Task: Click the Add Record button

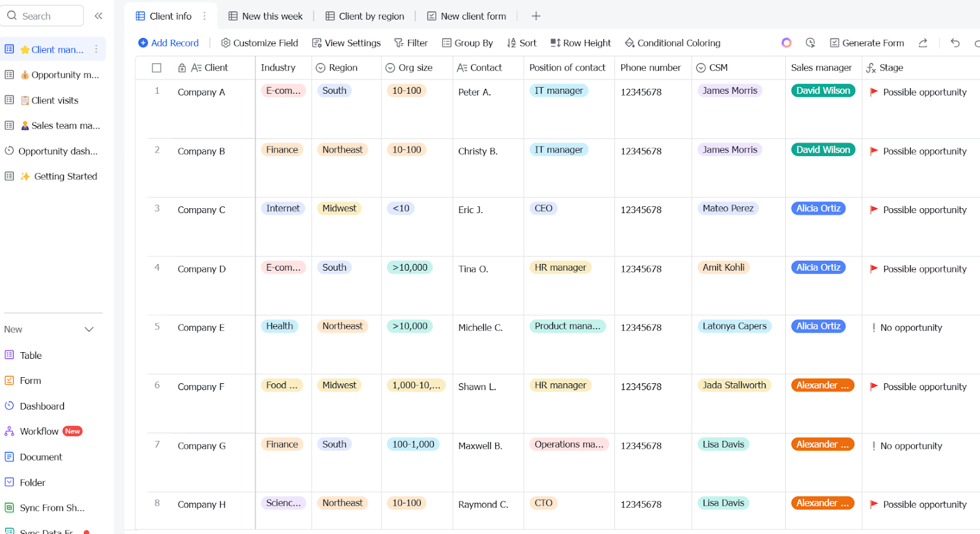Action: tap(168, 43)
